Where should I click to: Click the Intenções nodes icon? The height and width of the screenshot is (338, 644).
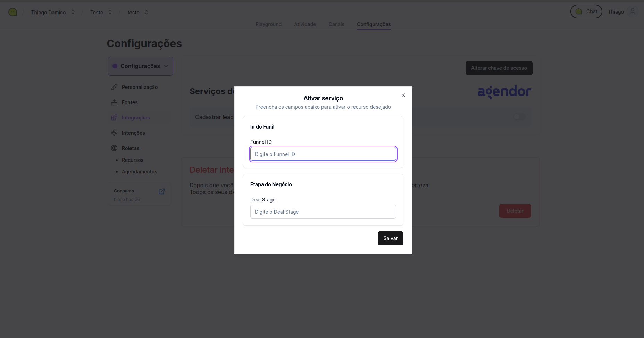(x=114, y=133)
